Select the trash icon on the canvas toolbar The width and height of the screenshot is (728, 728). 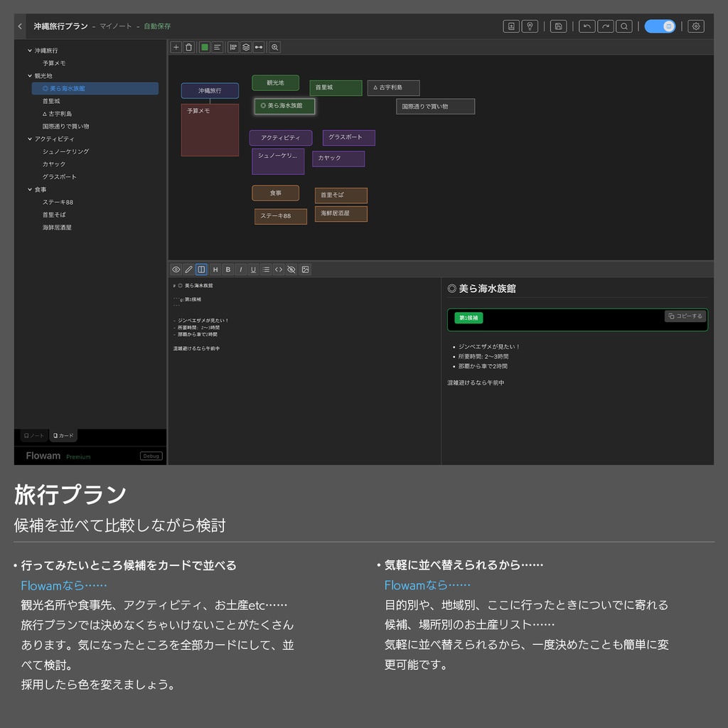click(188, 47)
